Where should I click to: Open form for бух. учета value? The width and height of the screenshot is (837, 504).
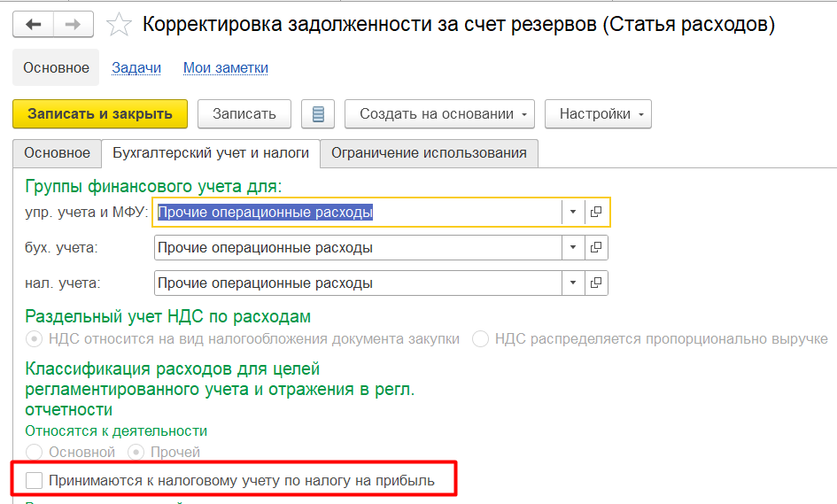(x=596, y=248)
